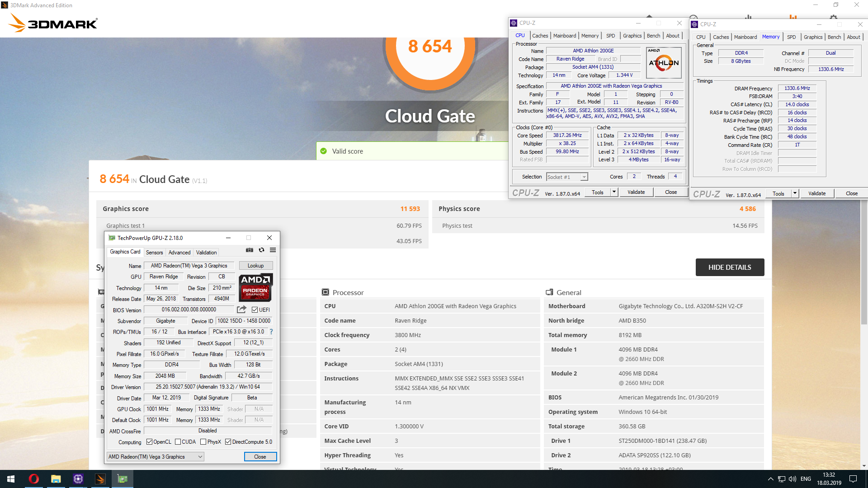The image size is (868, 488).
Task: Open the GPU selection dropdown in GPU-Z
Action: (155, 457)
